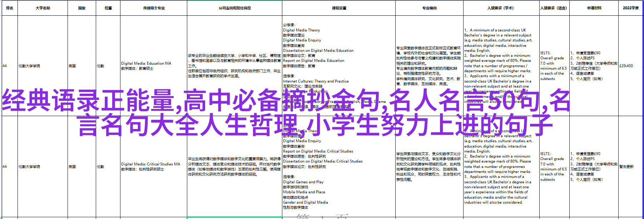Click the 暂未更新 tuition cell
Viewport: 644px width, 219px height.
(631, 166)
